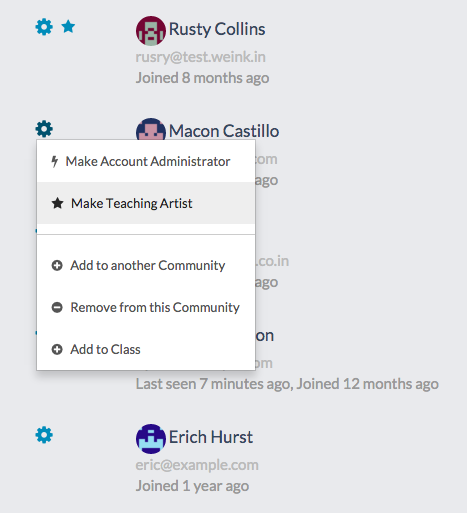The image size is (467, 513).
Task: Click the star icon in the menu
Action: pos(57,203)
